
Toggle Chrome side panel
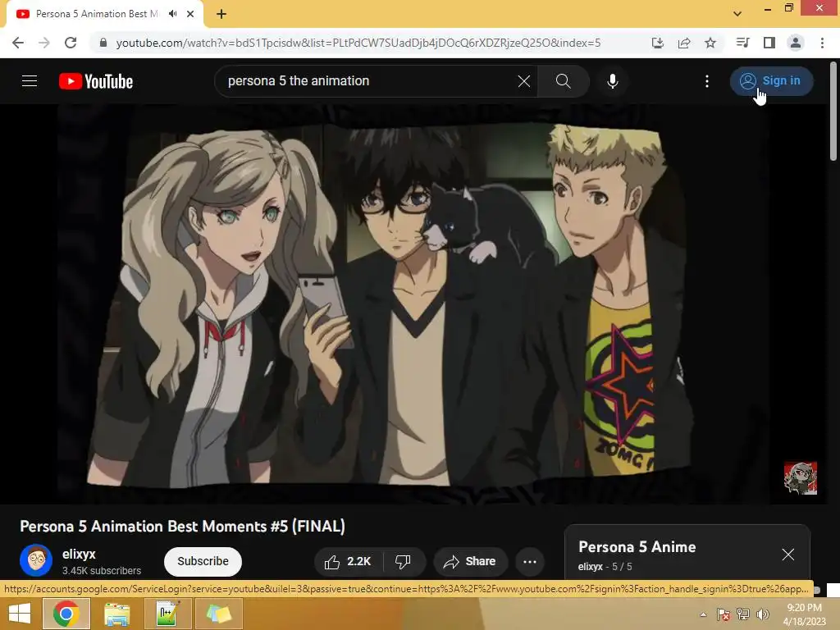tap(769, 43)
